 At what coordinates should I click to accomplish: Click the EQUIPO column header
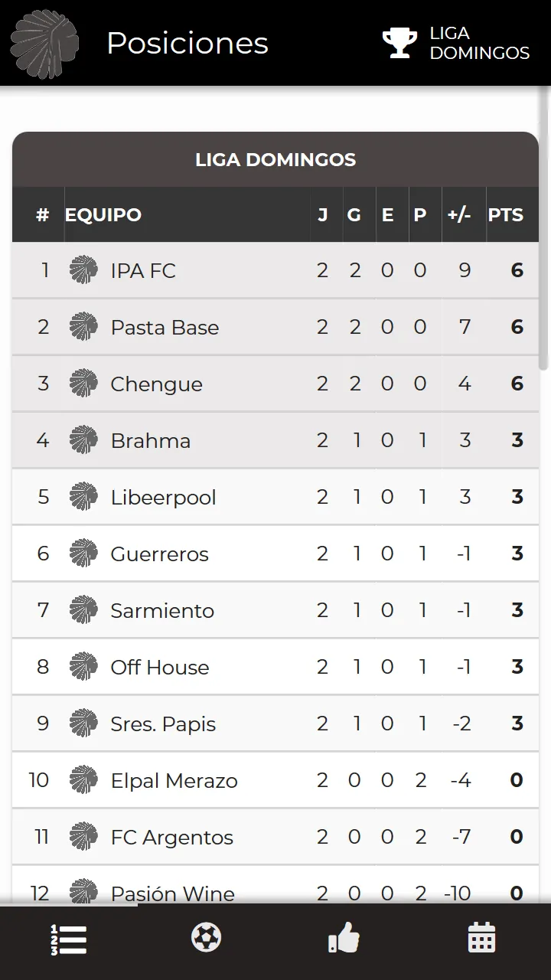click(103, 215)
